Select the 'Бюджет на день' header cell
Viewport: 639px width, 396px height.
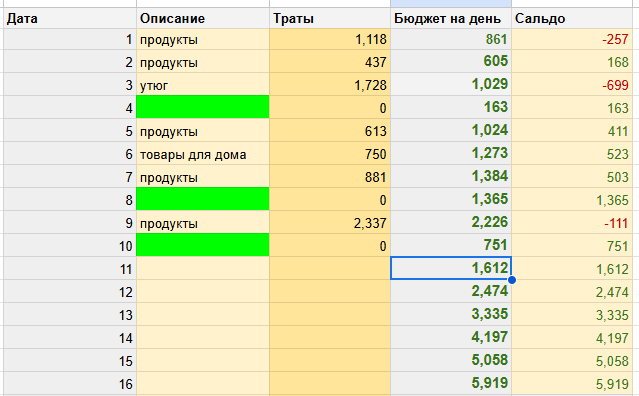pyautogui.click(x=451, y=18)
